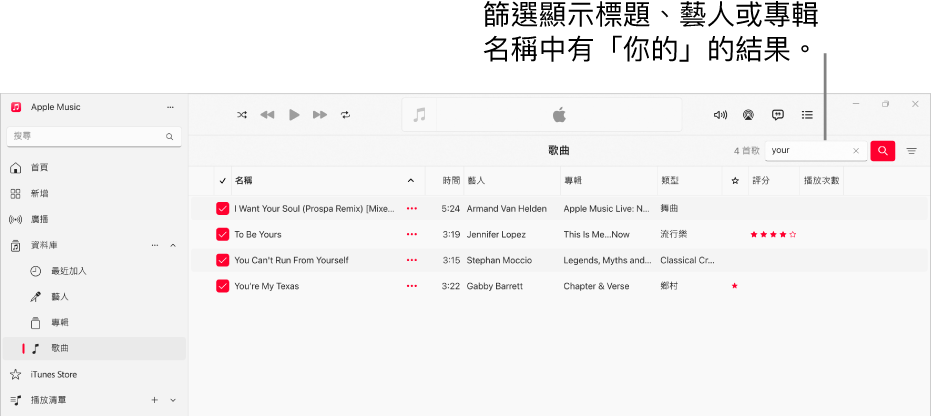Click the checkmark column header

click(x=223, y=180)
